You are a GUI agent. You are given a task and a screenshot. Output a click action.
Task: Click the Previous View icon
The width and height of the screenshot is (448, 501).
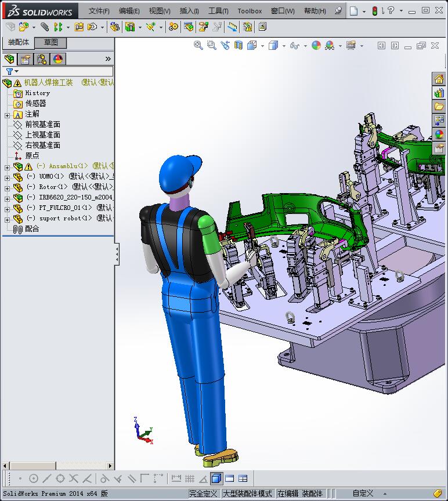(x=225, y=45)
